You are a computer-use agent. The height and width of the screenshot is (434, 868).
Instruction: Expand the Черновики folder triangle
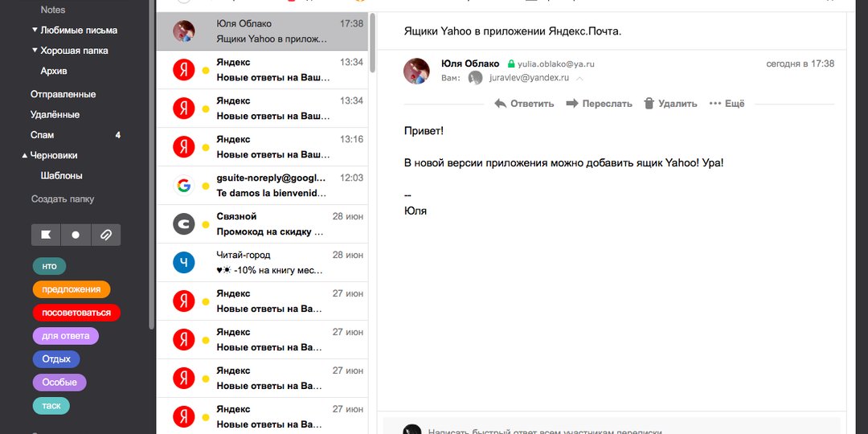24,156
